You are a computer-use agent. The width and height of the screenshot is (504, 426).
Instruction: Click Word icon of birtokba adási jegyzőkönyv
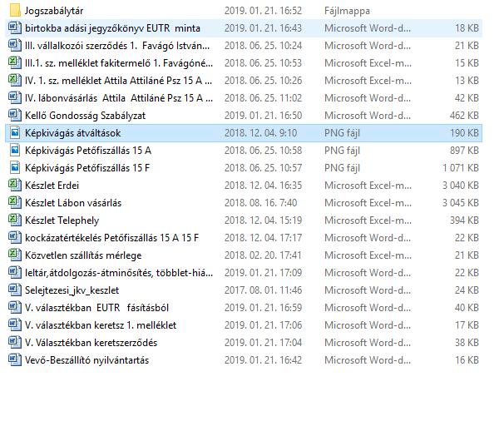click(x=15, y=28)
